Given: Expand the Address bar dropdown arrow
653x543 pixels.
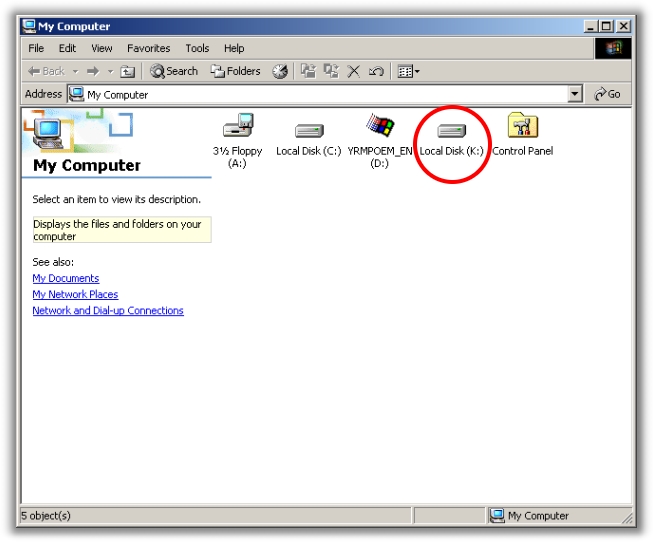Looking at the screenshot, I should click(x=575, y=94).
